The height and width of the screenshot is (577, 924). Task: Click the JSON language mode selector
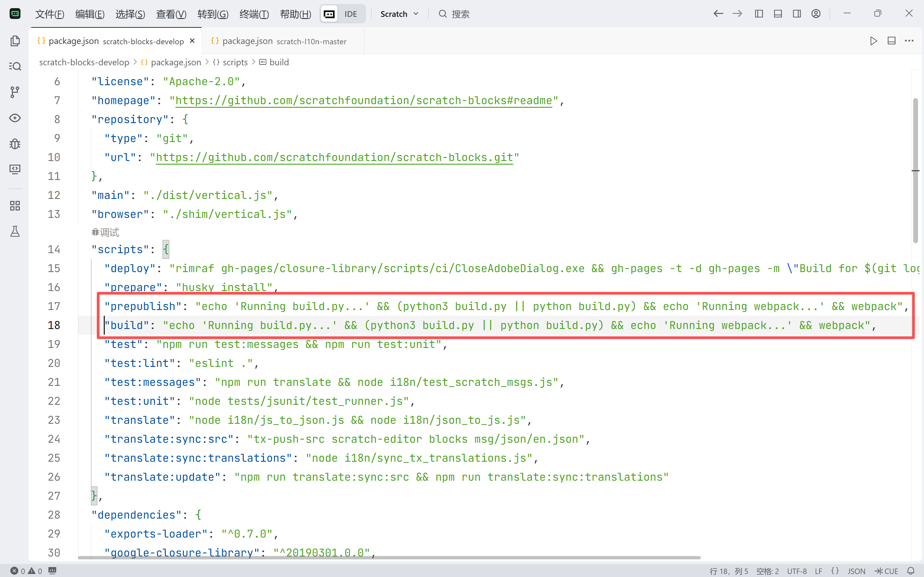point(856,571)
